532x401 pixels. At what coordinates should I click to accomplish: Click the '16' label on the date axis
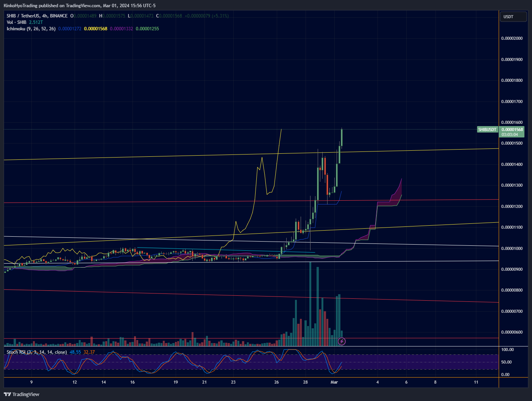pyautogui.click(x=133, y=382)
